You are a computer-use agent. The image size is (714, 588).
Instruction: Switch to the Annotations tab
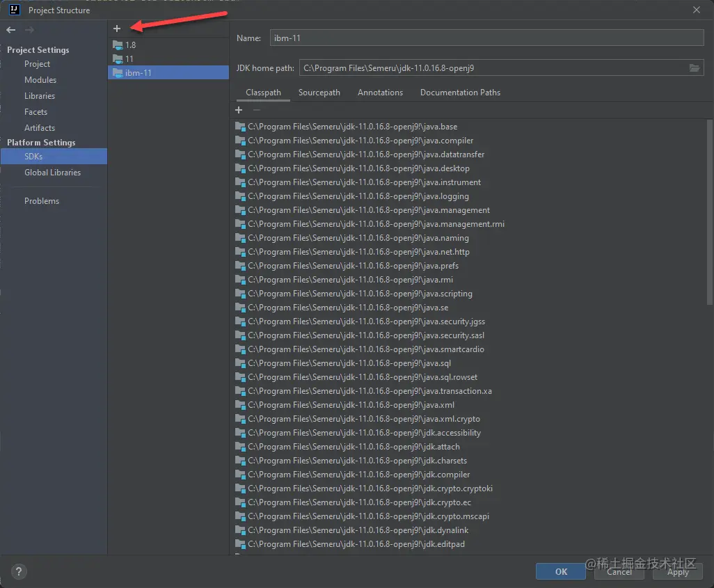(x=380, y=93)
